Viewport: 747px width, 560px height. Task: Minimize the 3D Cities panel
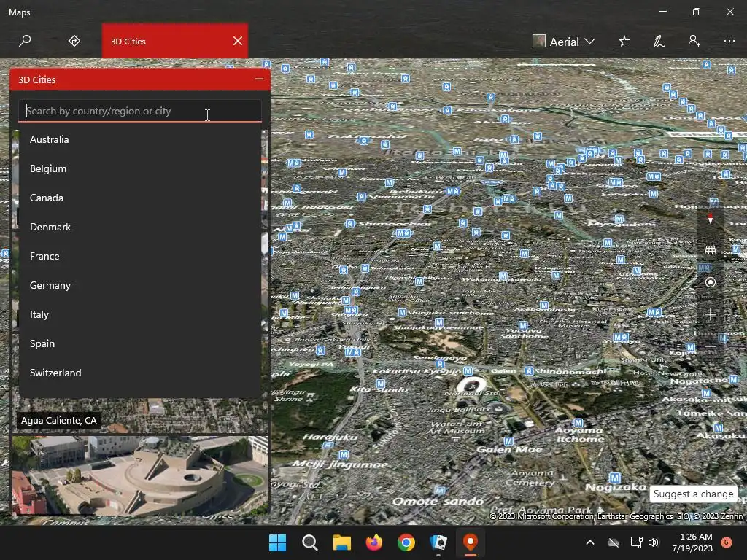coord(259,79)
